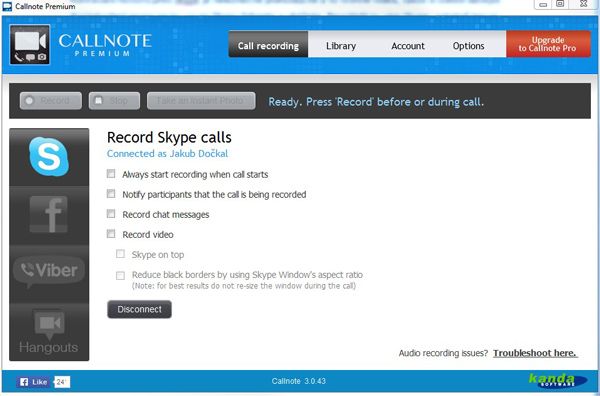Click Take an Instant Photo button

[x=201, y=101]
